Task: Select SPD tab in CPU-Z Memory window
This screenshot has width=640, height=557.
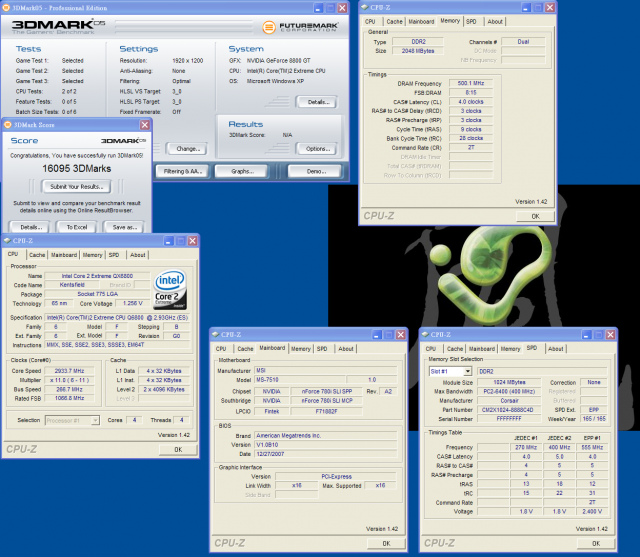Action: [x=471, y=22]
